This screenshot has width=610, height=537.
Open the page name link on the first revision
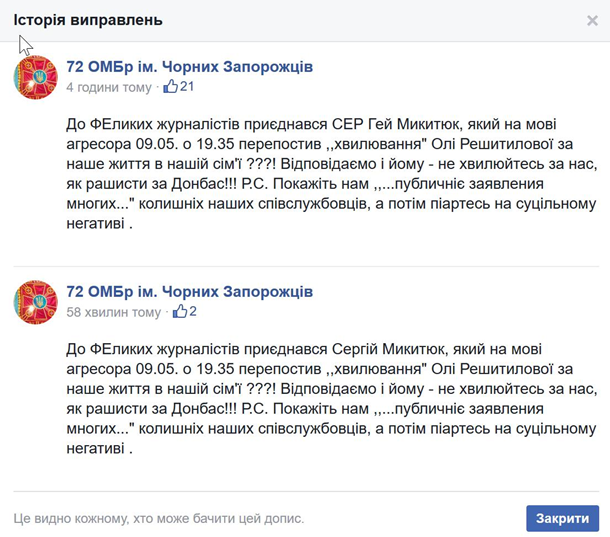pyautogui.click(x=189, y=67)
